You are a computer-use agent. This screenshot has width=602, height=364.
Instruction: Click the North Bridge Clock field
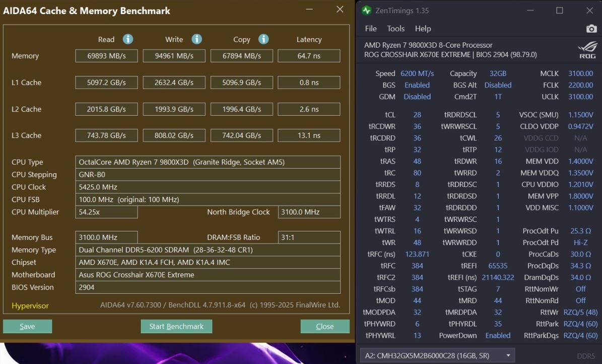tap(309, 212)
